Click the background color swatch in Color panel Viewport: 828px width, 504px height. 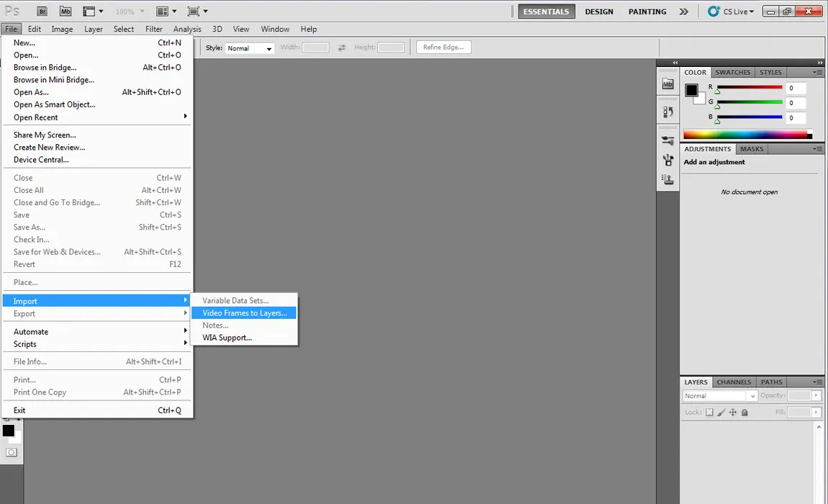point(701,99)
